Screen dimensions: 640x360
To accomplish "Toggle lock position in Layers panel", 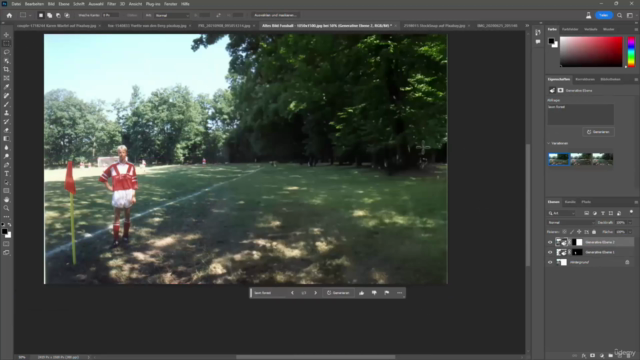I will tap(579, 232).
